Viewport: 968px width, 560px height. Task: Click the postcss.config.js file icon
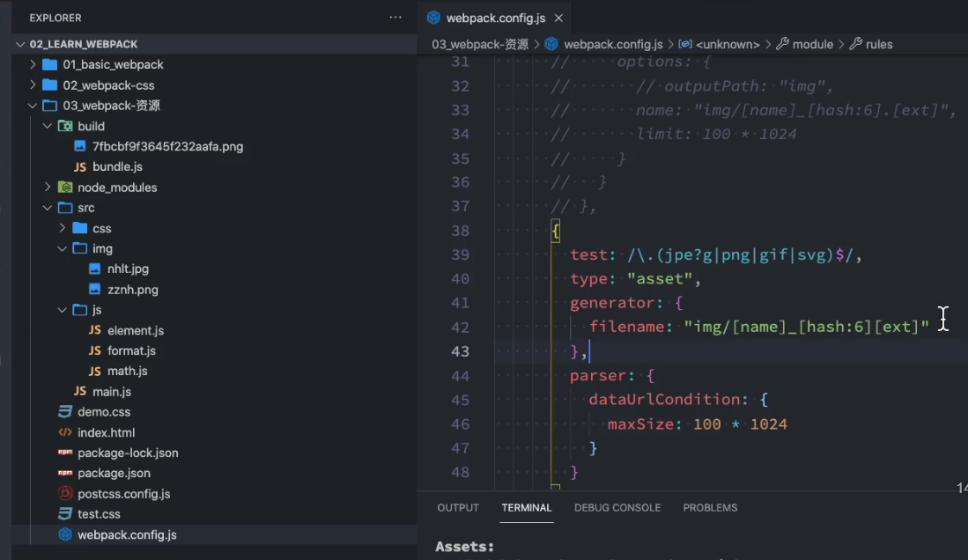[x=65, y=493]
